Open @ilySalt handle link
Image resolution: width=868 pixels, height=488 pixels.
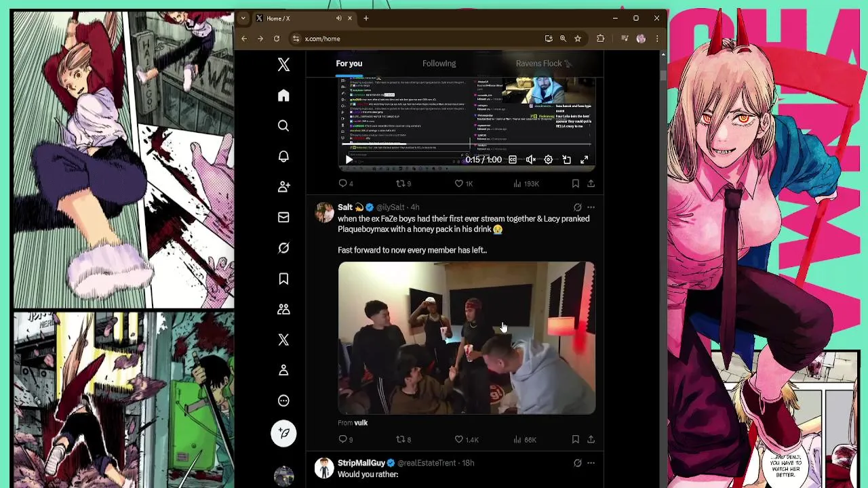coord(390,207)
